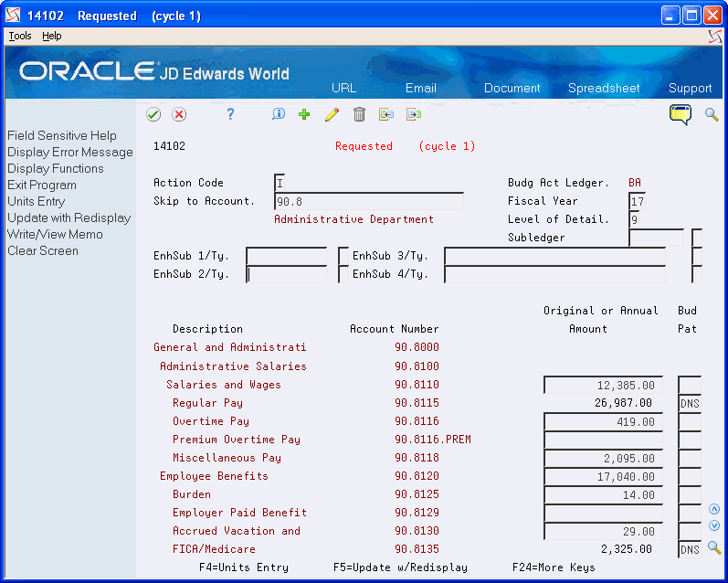This screenshot has height=583, width=728.
Task: Select Units Entry sidebar link
Action: [x=37, y=201]
